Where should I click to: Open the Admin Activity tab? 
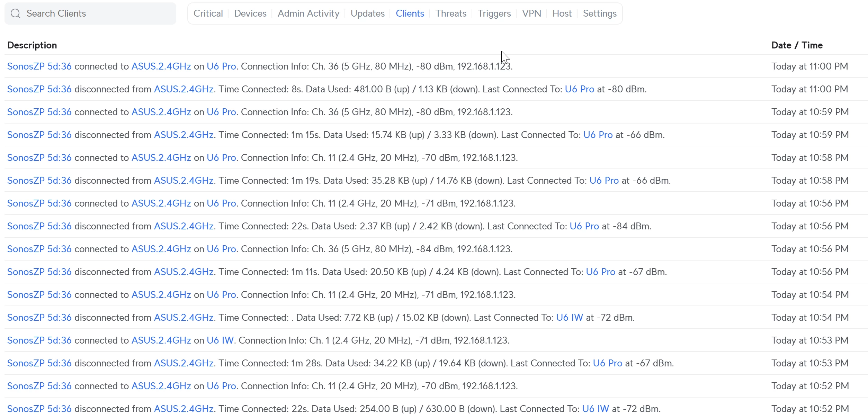click(308, 13)
